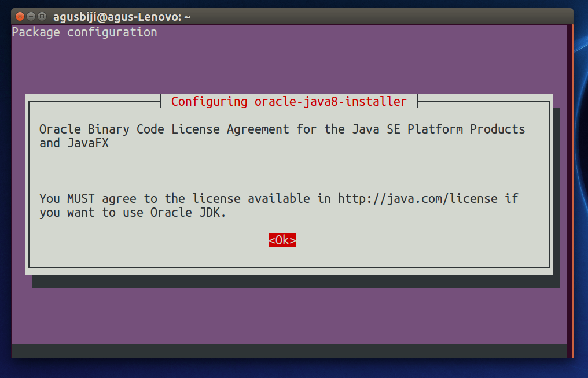Click the 'and JavaFX' text line

pyautogui.click(x=74, y=143)
